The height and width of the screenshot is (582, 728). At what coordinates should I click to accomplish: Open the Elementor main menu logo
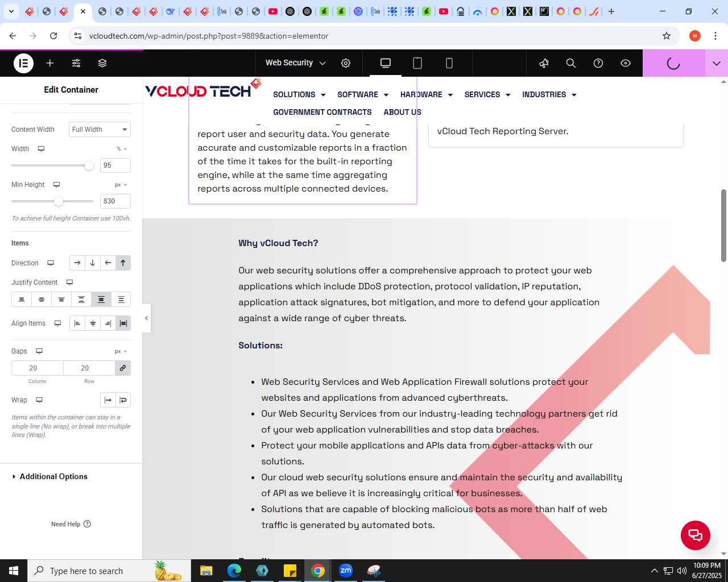point(23,63)
